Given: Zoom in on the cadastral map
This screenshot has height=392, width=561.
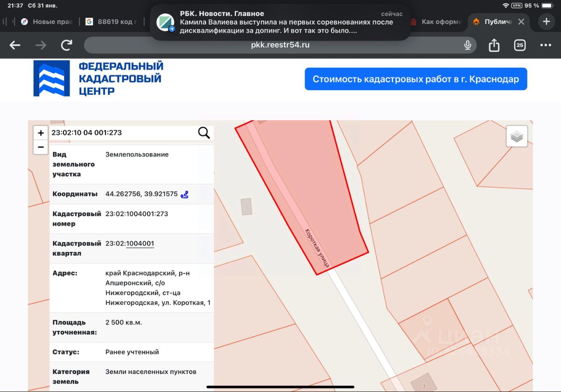Looking at the screenshot, I should coord(41,133).
